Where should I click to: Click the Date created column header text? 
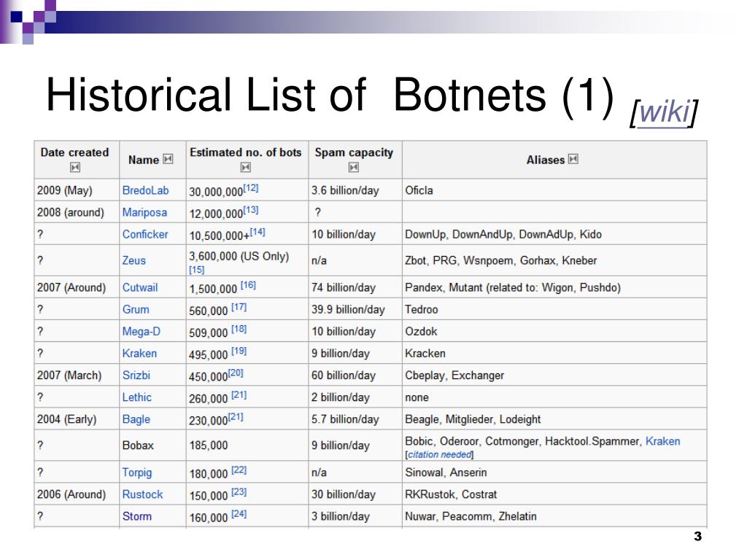click(75, 152)
